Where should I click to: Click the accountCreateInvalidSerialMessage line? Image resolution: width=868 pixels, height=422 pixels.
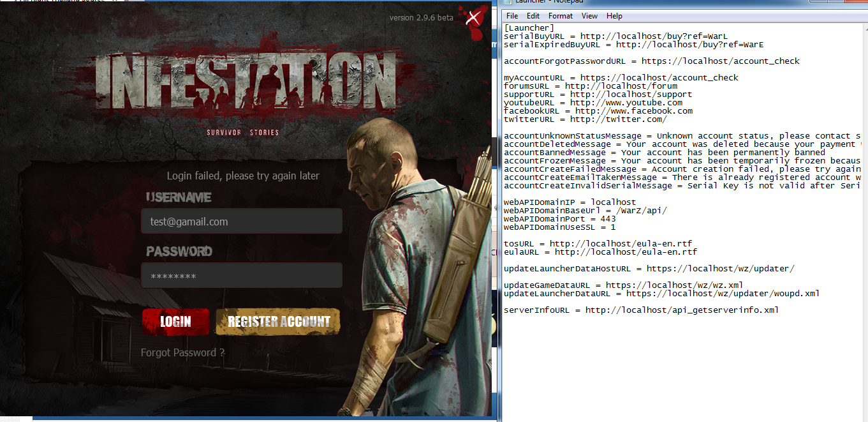click(682, 186)
